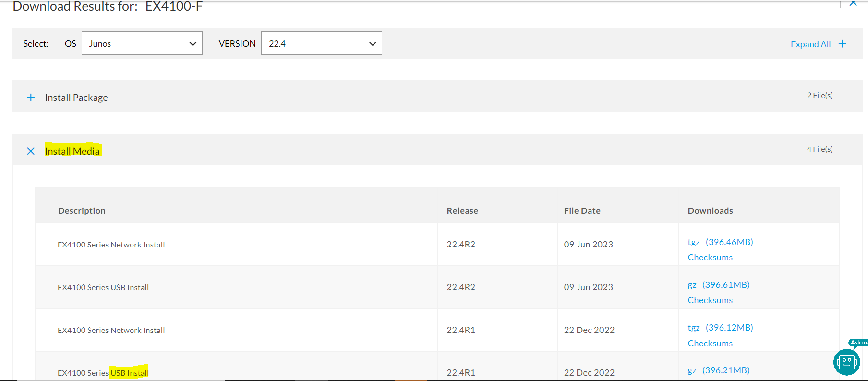Click release 22.4R2 in USB Install row
Screen dimensions: 868x381
click(x=461, y=287)
